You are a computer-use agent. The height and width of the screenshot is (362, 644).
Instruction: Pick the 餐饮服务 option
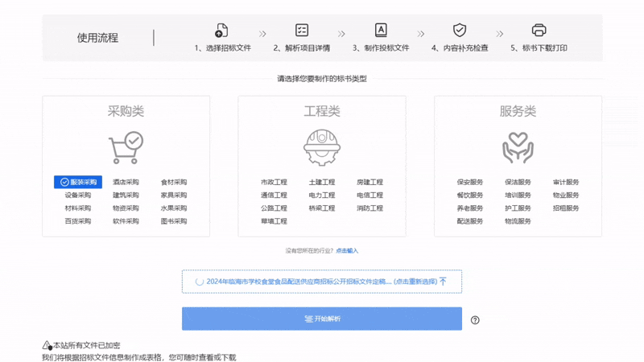(470, 195)
